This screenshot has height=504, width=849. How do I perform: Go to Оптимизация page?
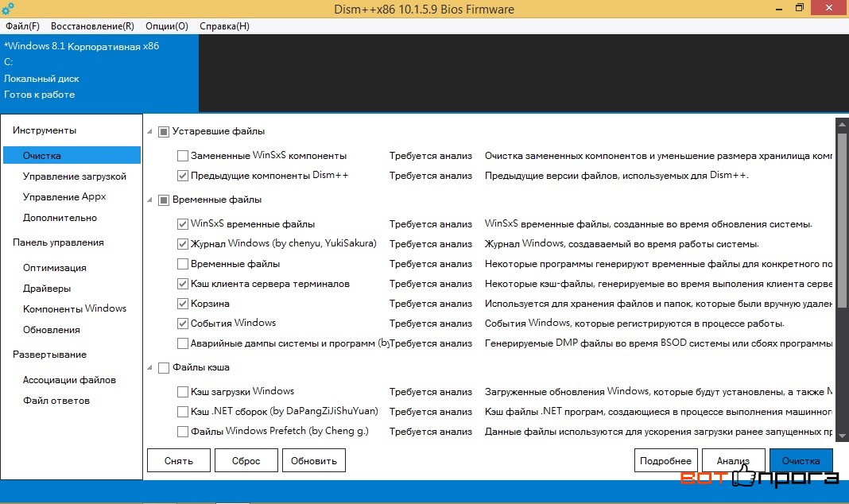[x=54, y=267]
